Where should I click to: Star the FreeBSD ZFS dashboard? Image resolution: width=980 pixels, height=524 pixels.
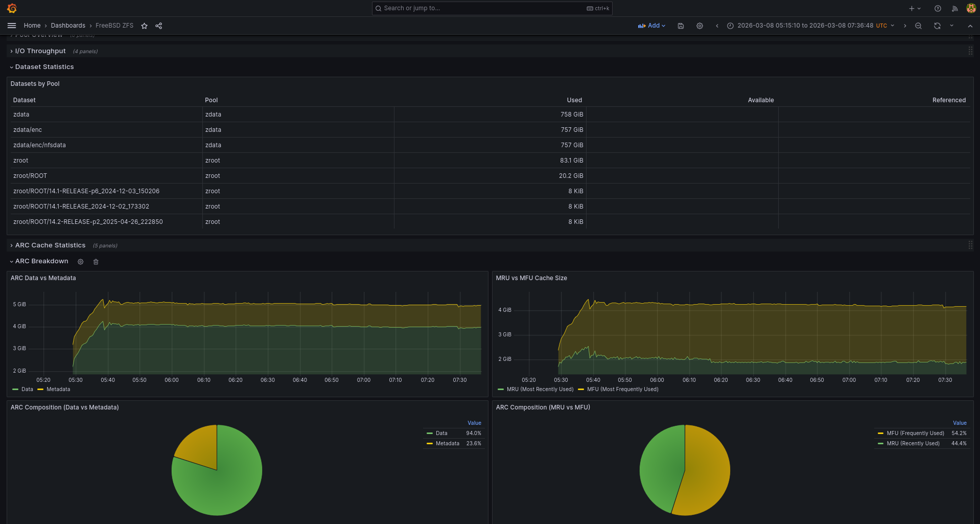[x=145, y=26]
